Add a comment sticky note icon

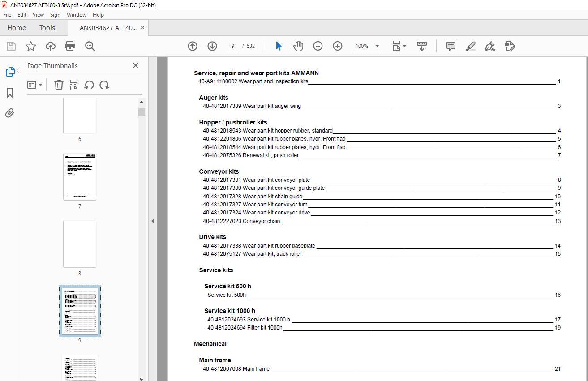[x=451, y=46]
